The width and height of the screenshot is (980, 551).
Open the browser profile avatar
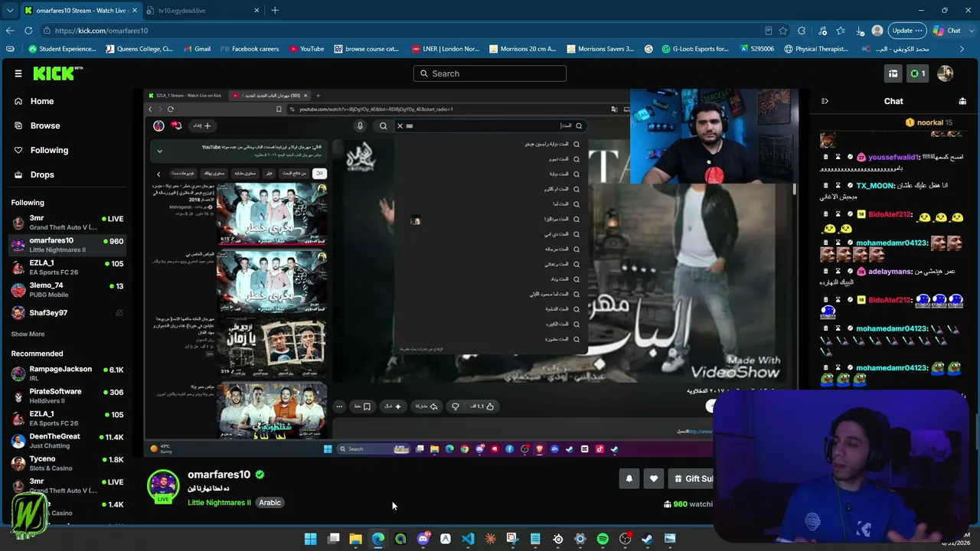(x=877, y=31)
